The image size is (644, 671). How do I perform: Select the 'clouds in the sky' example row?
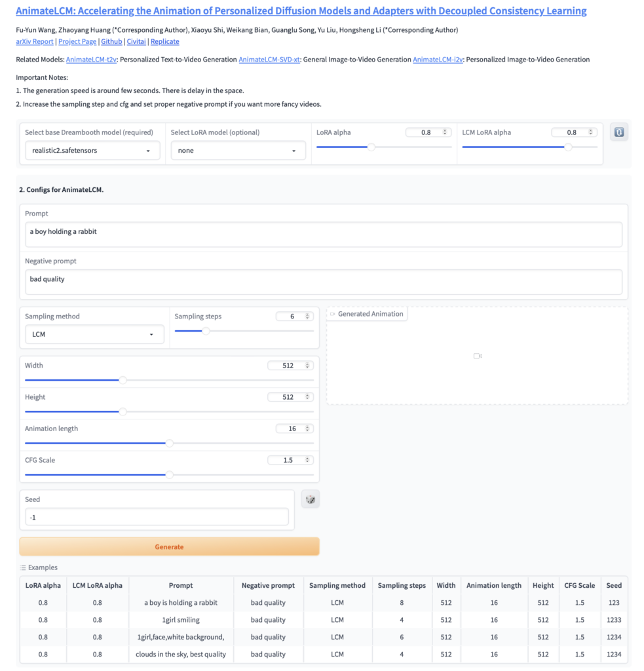click(181, 654)
